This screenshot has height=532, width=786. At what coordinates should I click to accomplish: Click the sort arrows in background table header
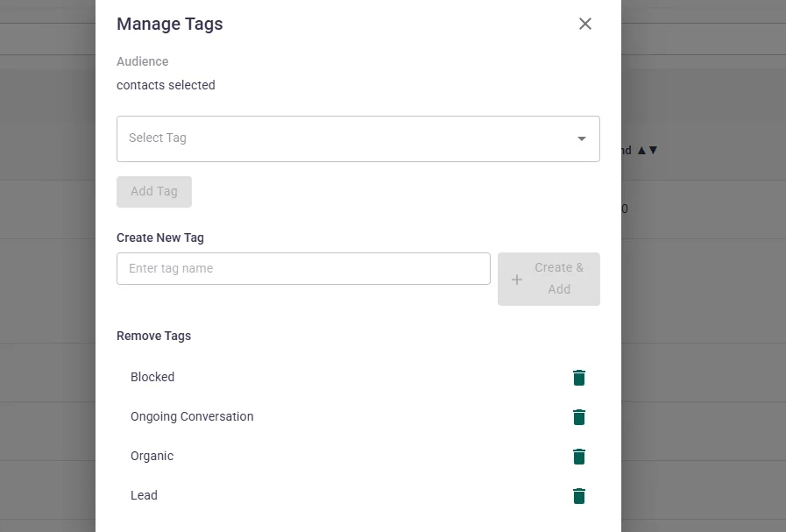click(x=648, y=151)
